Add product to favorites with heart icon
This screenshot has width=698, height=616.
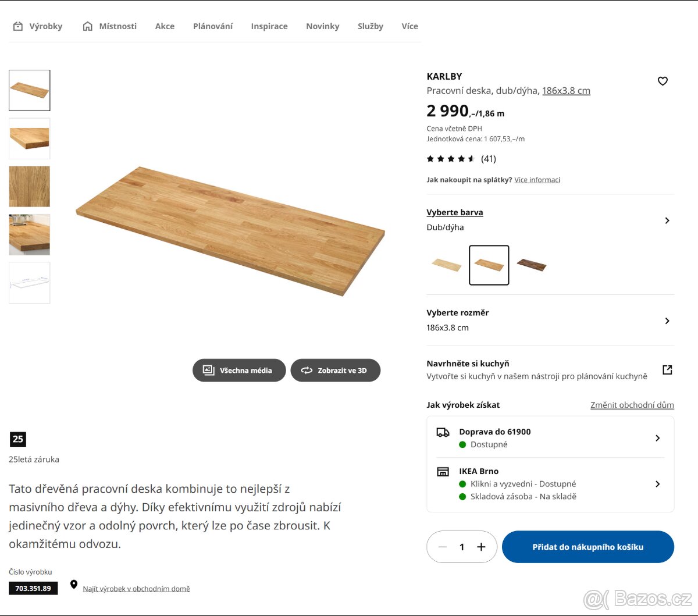click(663, 81)
